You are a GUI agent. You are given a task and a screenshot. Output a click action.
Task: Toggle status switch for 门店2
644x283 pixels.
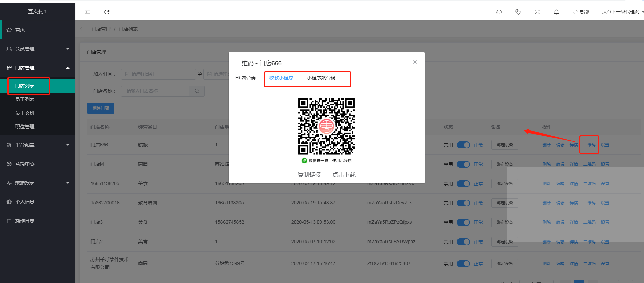[463, 242]
